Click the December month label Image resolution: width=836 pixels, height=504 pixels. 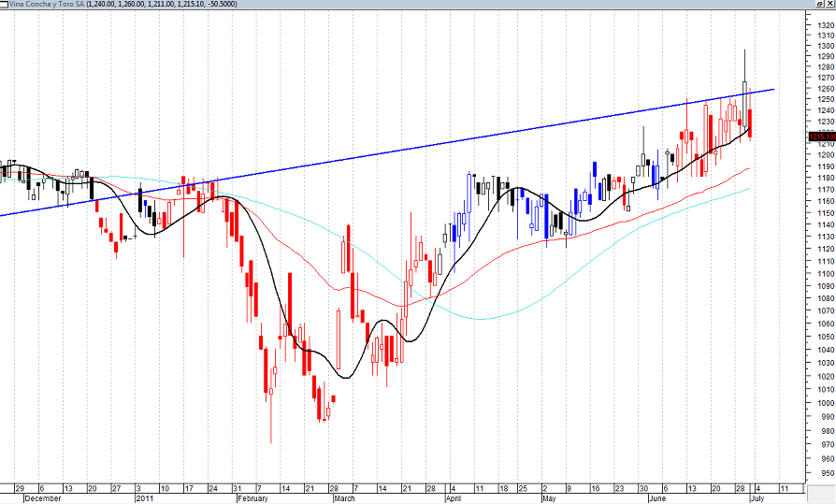[x=43, y=498]
